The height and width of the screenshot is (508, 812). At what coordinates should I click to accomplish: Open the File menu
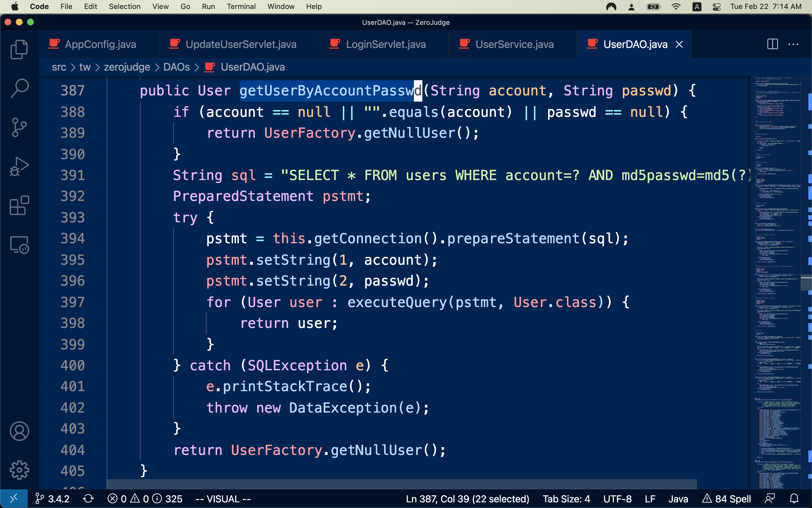67,6
